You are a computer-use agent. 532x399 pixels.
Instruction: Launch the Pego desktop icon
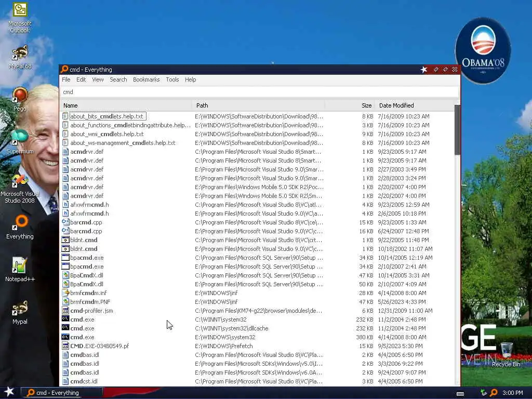[x=20, y=99]
